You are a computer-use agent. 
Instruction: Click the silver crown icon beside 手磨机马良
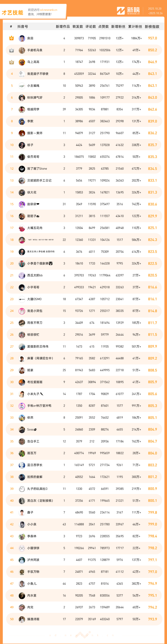point(11,50)
